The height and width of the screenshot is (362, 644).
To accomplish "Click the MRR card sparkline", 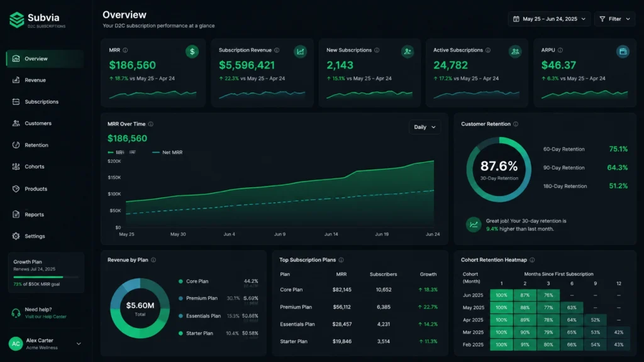I will tap(152, 96).
